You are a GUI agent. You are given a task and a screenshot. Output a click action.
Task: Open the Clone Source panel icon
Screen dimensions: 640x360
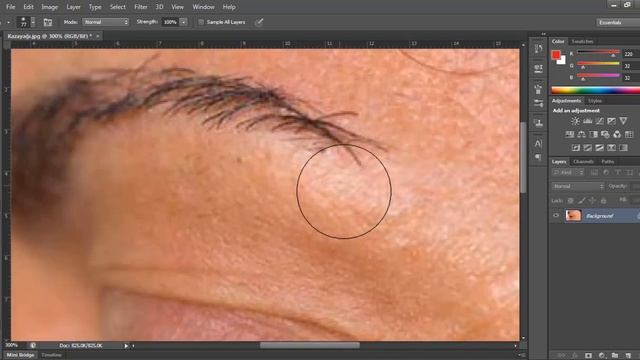(538, 123)
